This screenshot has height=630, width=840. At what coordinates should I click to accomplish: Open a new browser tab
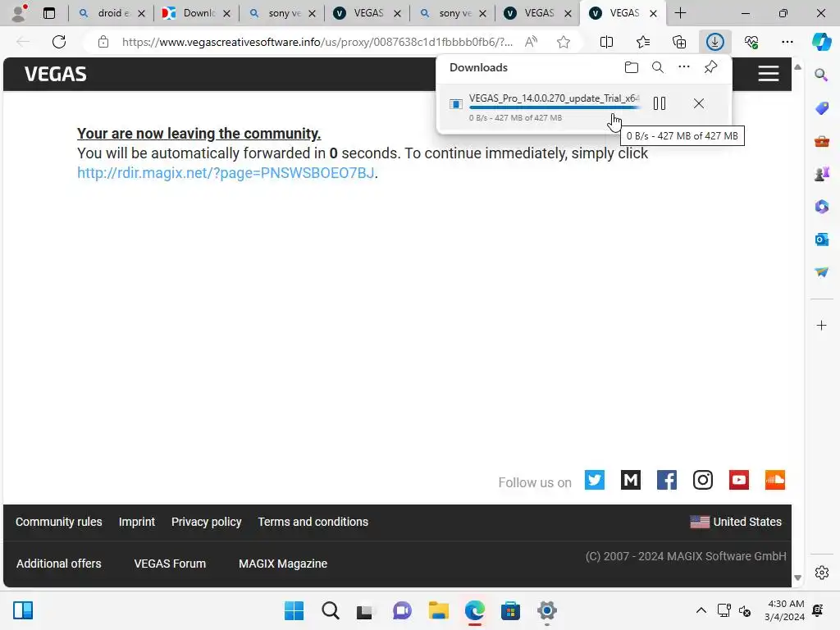(x=680, y=13)
